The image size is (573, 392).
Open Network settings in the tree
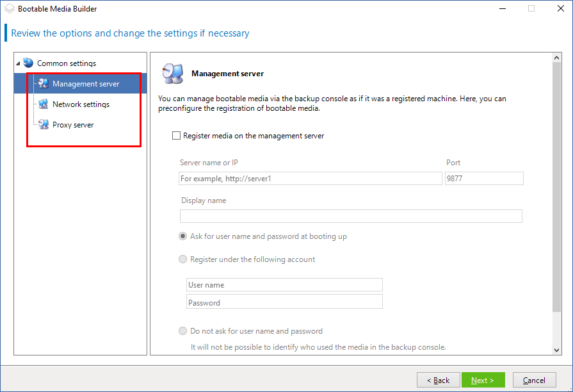[81, 104]
